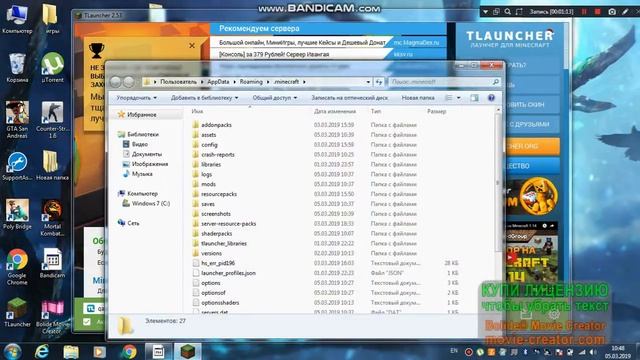Open Google Chrome desktop shortcut
640x360 pixels.
click(x=17, y=267)
